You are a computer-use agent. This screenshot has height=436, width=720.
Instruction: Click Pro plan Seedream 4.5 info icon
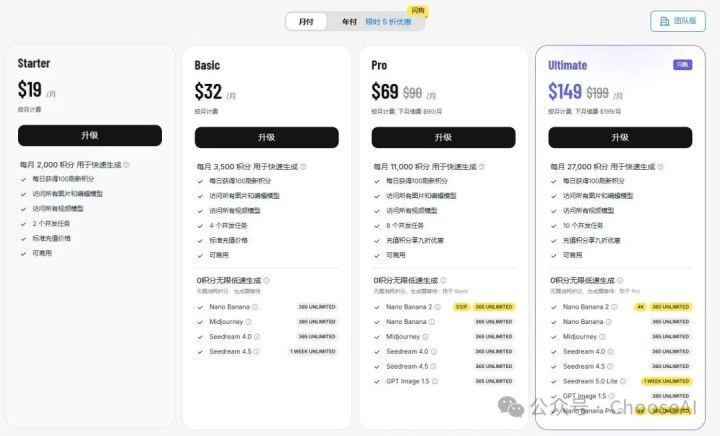coord(433,366)
